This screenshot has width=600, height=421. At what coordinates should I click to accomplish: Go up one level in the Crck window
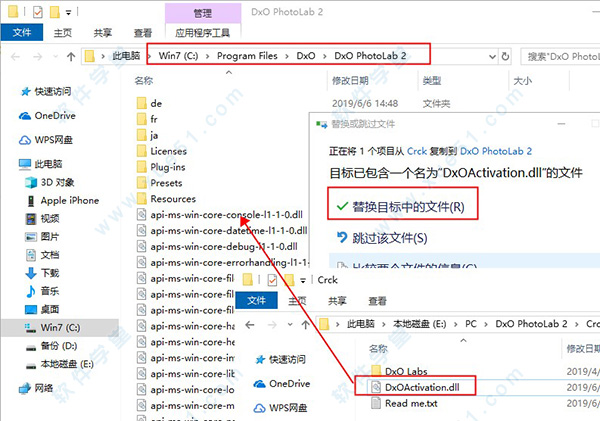(x=305, y=325)
